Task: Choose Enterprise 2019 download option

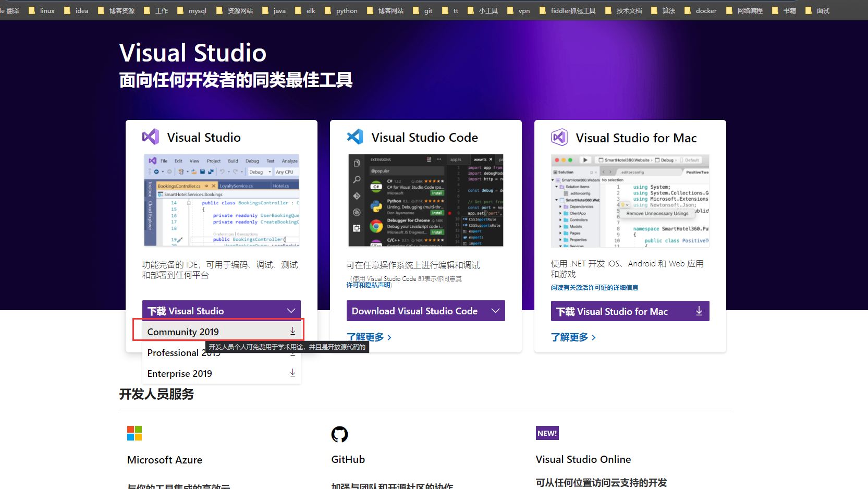Action: coord(180,374)
